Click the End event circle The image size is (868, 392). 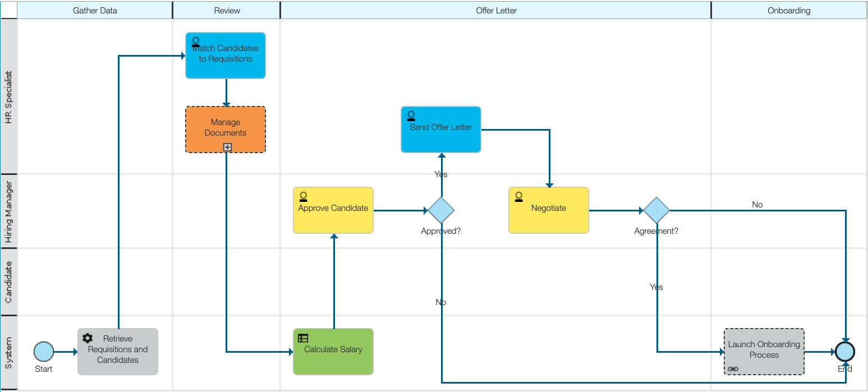845,352
